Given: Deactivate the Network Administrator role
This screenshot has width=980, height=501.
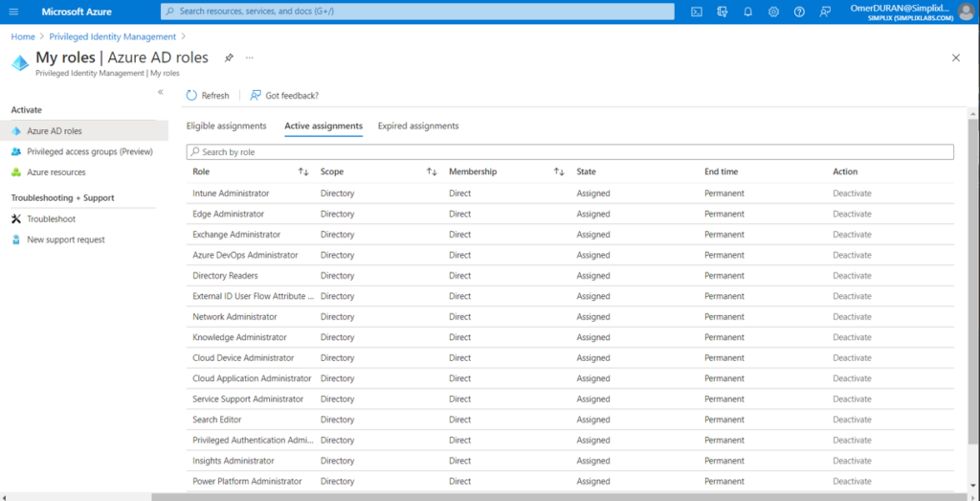Looking at the screenshot, I should coord(852,317).
